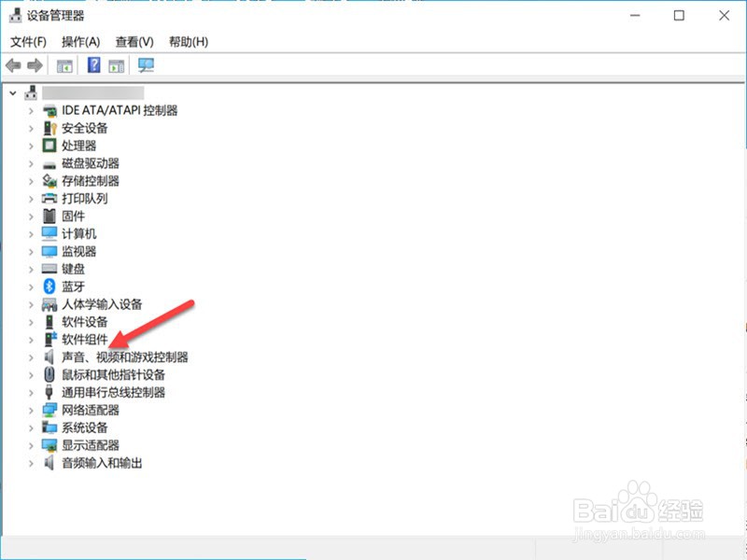Minimize the 设备管理器 window
Viewport: 747px width, 560px height.
point(635,15)
